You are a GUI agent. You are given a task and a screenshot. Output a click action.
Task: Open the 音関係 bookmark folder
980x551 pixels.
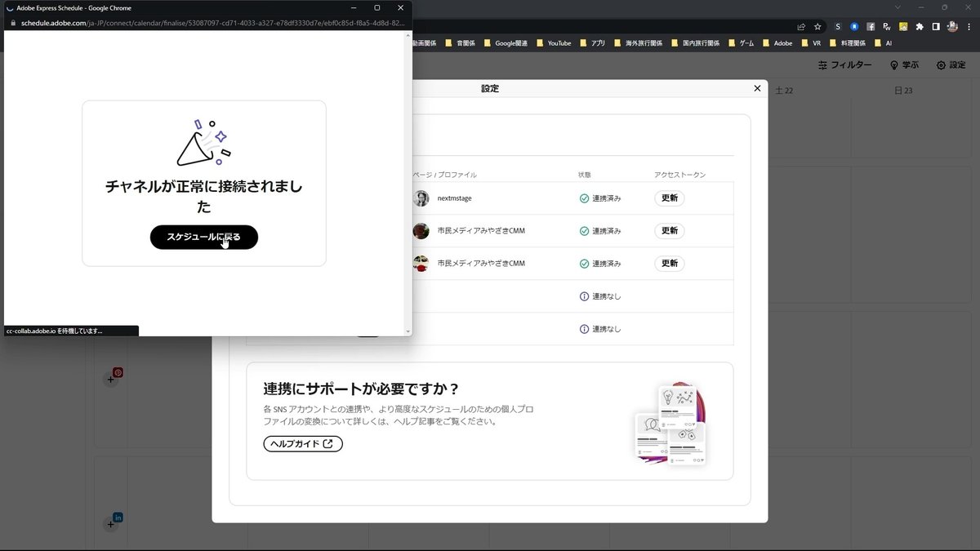(460, 43)
